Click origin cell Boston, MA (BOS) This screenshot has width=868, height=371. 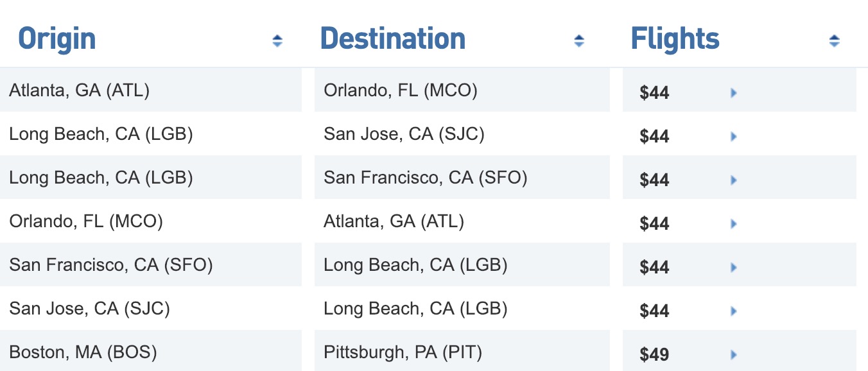[x=83, y=352]
